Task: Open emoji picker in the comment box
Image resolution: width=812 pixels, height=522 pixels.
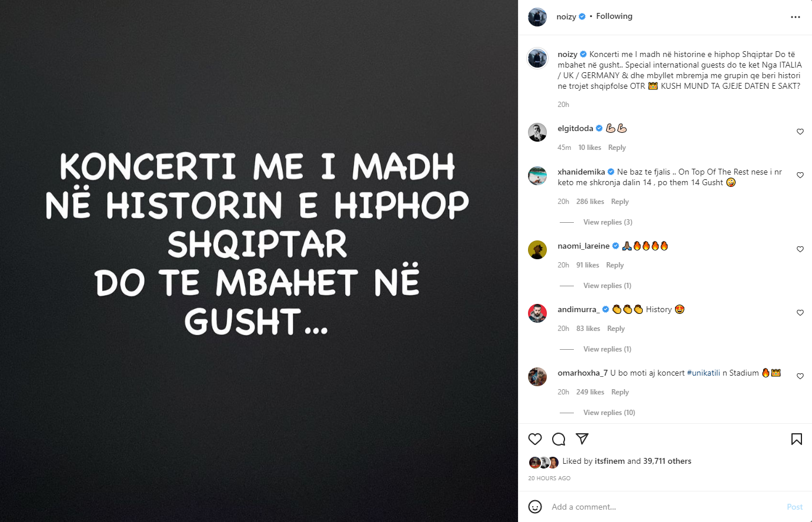Action: (x=535, y=507)
